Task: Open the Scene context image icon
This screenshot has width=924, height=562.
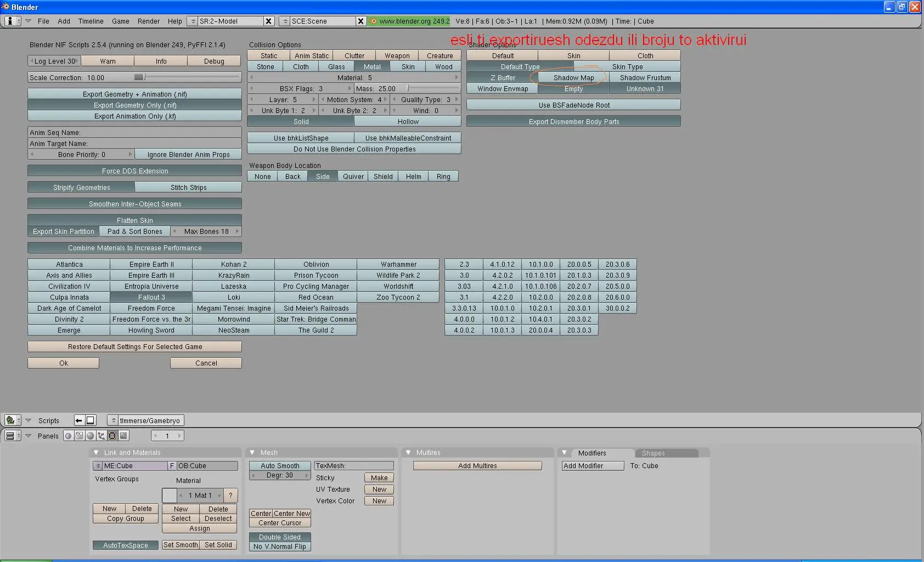Action: tap(123, 436)
